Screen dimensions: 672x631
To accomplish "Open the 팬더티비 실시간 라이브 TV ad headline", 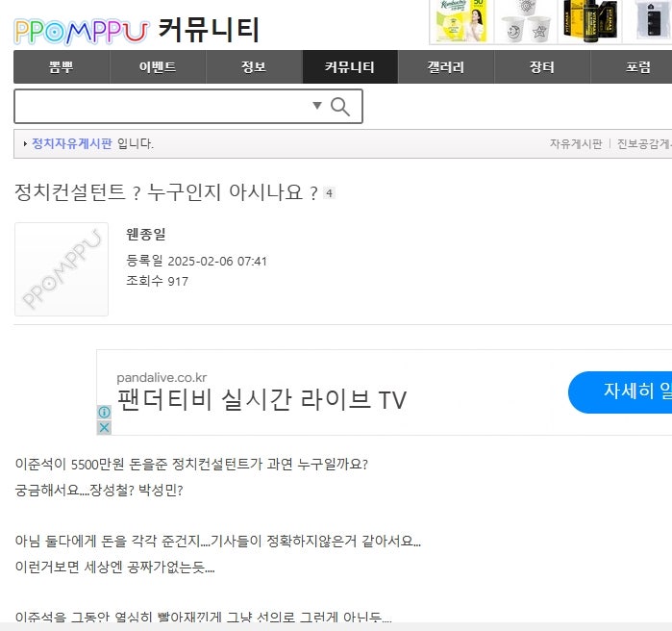I will tap(261, 399).
